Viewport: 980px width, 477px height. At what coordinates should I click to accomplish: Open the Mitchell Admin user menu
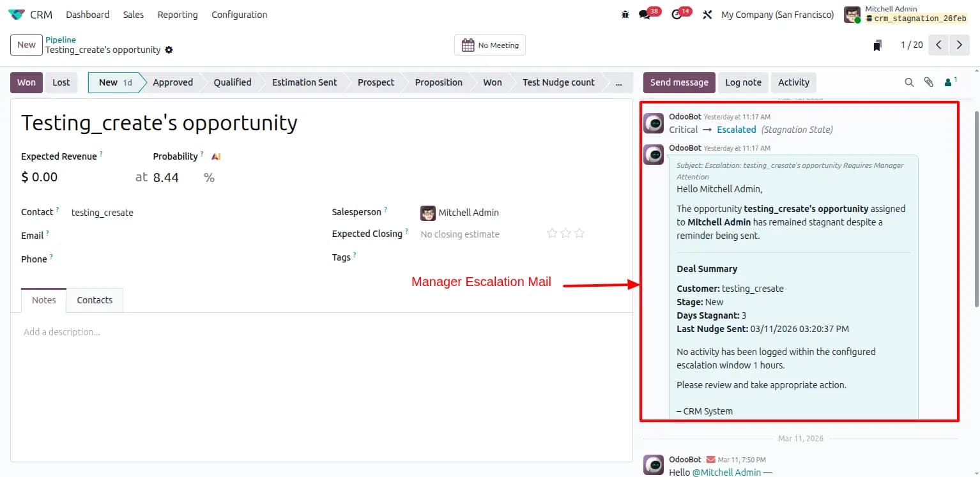click(x=905, y=14)
